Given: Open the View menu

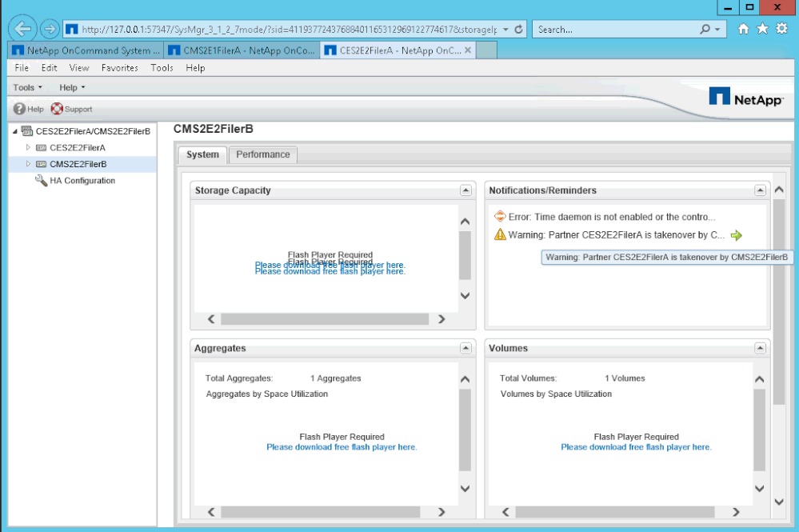Looking at the screenshot, I should (x=79, y=68).
